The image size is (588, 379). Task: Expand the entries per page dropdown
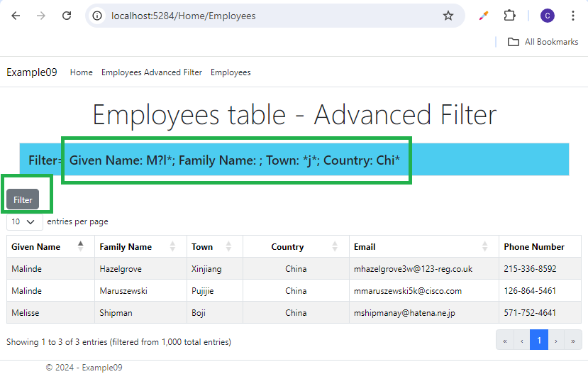(x=24, y=221)
